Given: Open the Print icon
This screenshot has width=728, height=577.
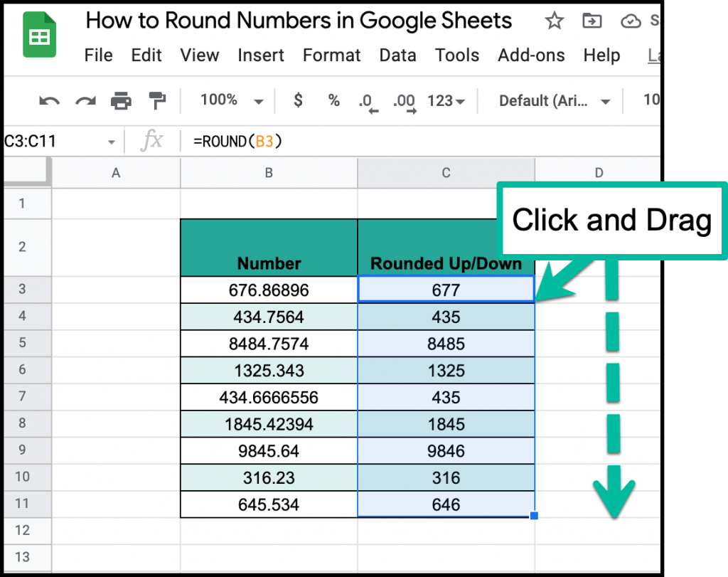Looking at the screenshot, I should pos(121,100).
